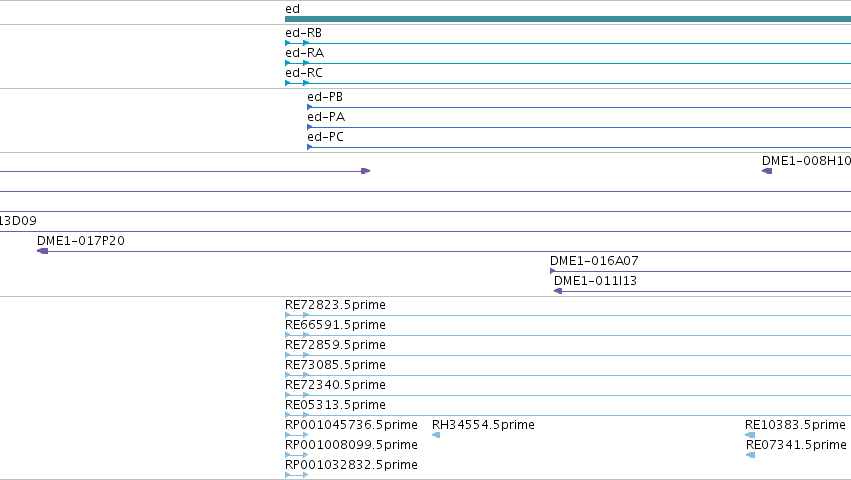Click the RE10383.5prime arrow glyph
Screen dimensions: 851x480
pos(750,435)
